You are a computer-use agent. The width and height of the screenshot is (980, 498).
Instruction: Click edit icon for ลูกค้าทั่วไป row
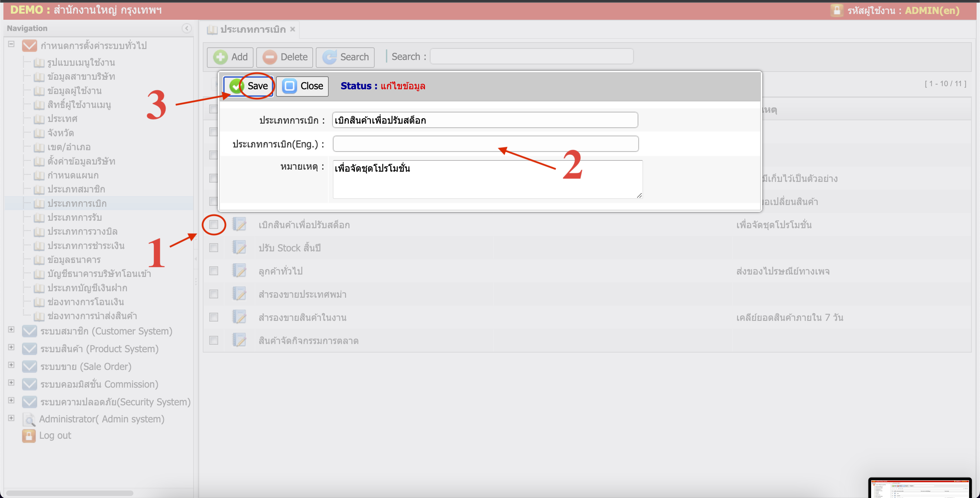pos(239,271)
